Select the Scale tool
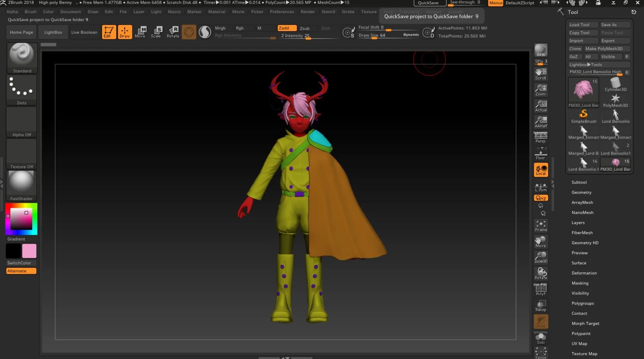 [156, 32]
